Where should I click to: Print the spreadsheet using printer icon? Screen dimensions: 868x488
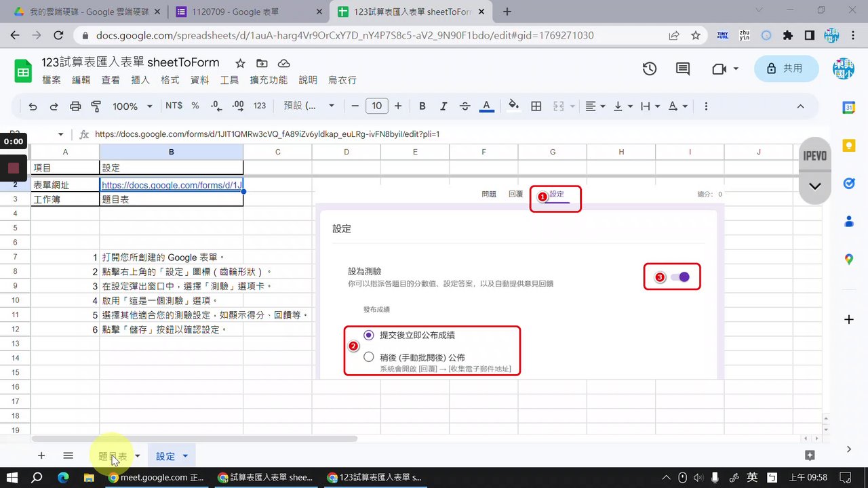(75, 106)
